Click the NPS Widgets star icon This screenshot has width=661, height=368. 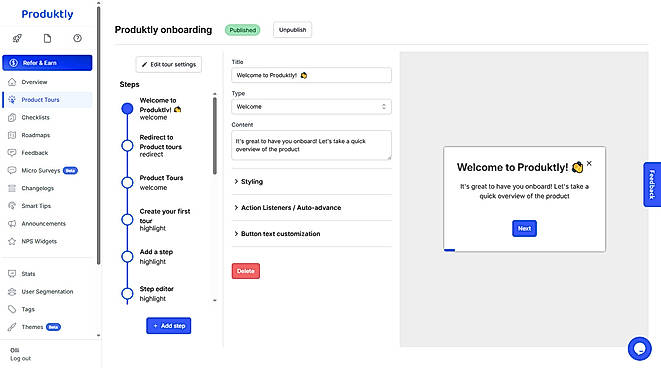[12, 241]
